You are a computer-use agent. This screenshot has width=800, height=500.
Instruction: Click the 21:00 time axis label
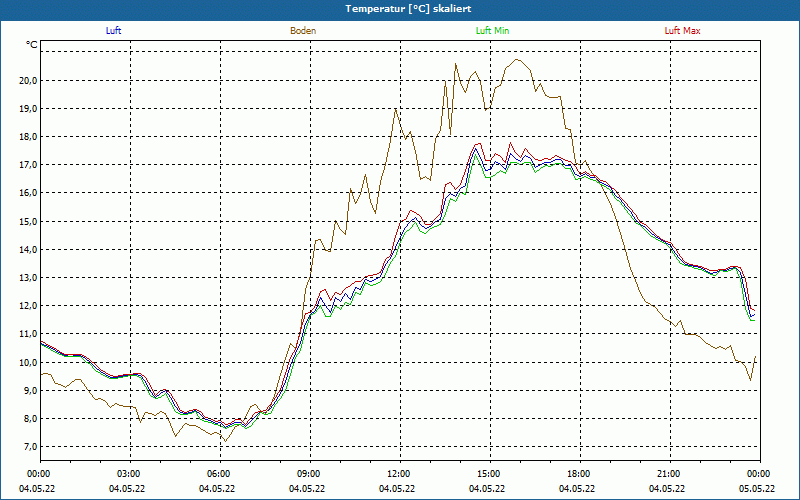pos(667,473)
